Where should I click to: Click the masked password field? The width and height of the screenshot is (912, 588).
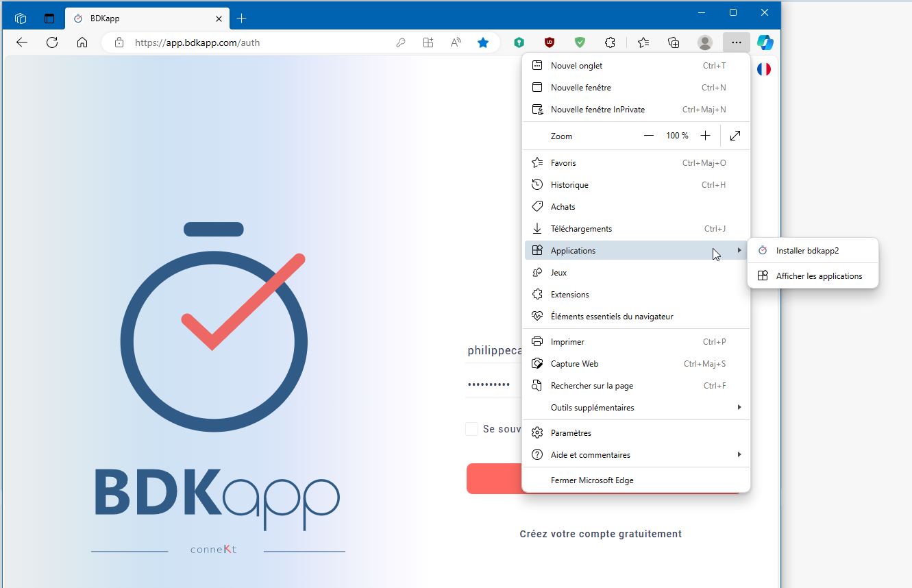pos(495,385)
